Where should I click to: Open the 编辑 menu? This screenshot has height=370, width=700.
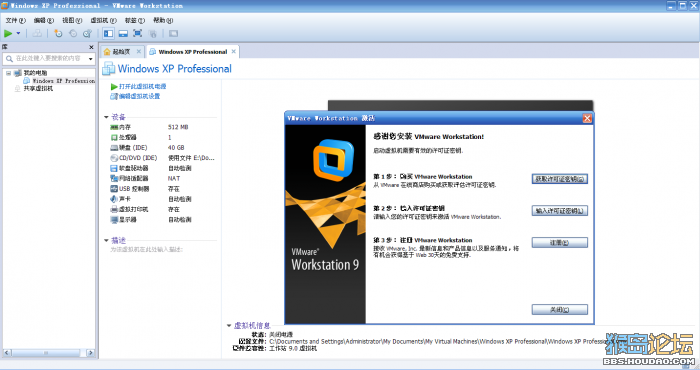[44, 21]
